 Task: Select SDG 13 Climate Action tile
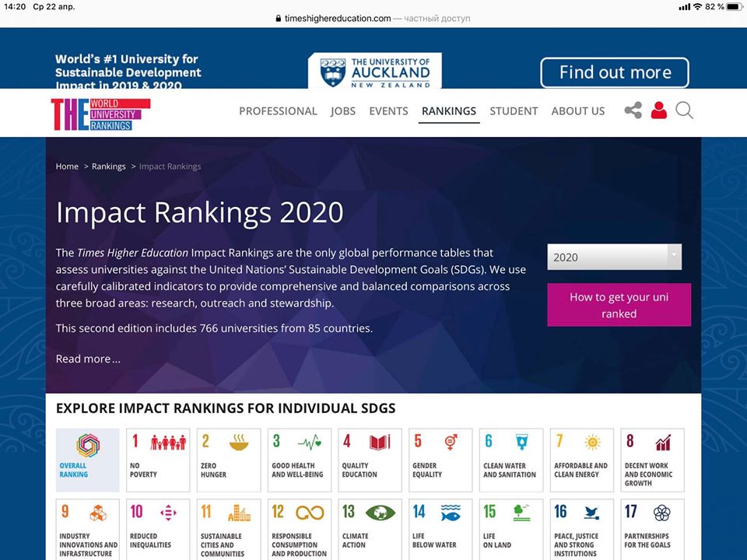pos(370,529)
